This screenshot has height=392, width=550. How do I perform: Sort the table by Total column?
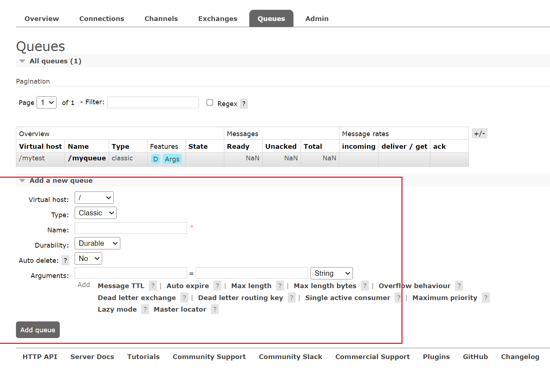coord(313,147)
